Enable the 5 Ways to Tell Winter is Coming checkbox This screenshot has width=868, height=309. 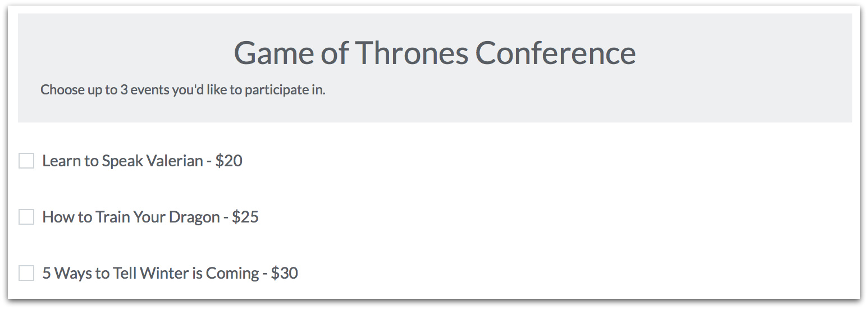26,273
